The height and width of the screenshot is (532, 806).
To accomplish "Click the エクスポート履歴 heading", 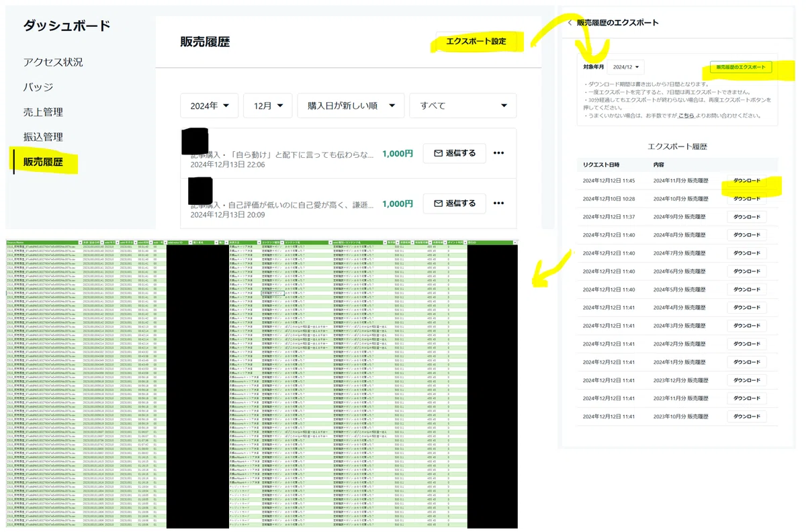I will (677, 146).
